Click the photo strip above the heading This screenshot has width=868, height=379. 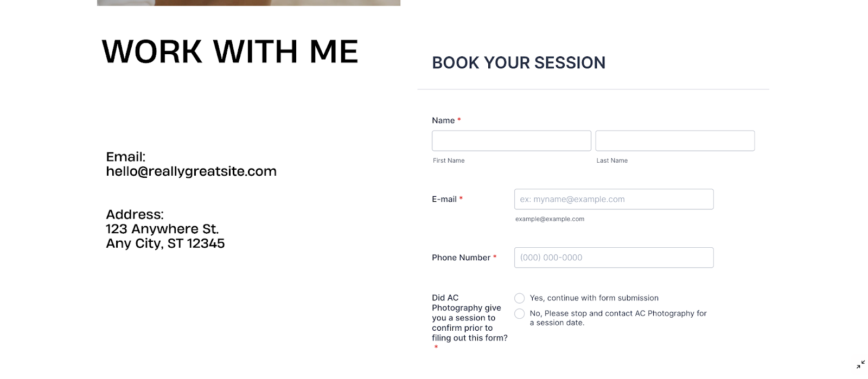coord(248,3)
